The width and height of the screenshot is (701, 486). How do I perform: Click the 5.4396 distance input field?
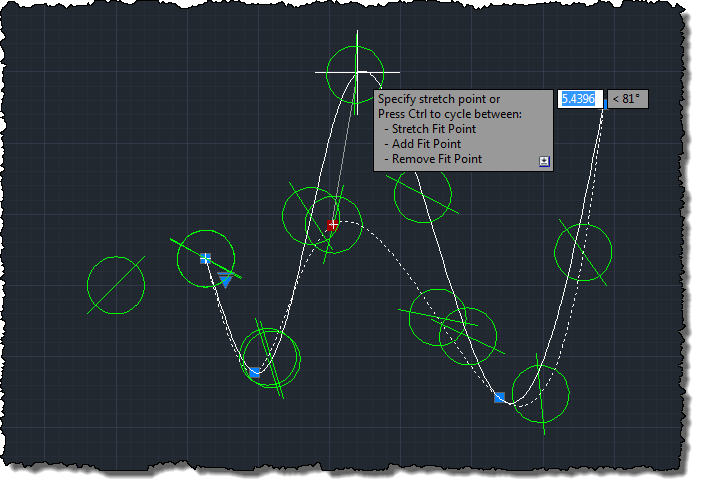(578, 99)
